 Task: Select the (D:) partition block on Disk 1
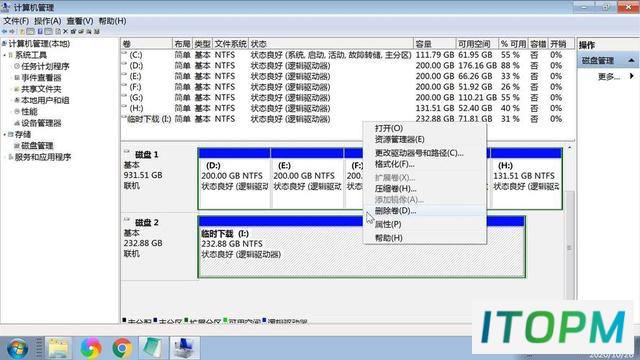tap(234, 179)
